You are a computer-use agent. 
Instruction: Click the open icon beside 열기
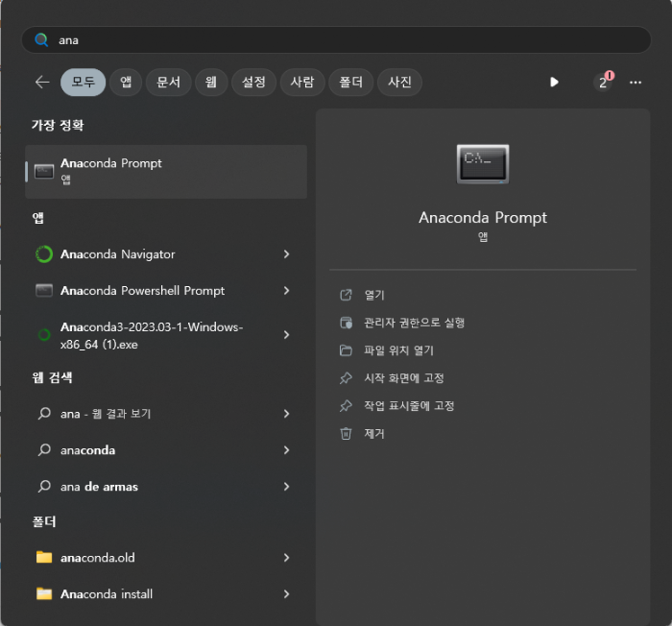tap(346, 295)
